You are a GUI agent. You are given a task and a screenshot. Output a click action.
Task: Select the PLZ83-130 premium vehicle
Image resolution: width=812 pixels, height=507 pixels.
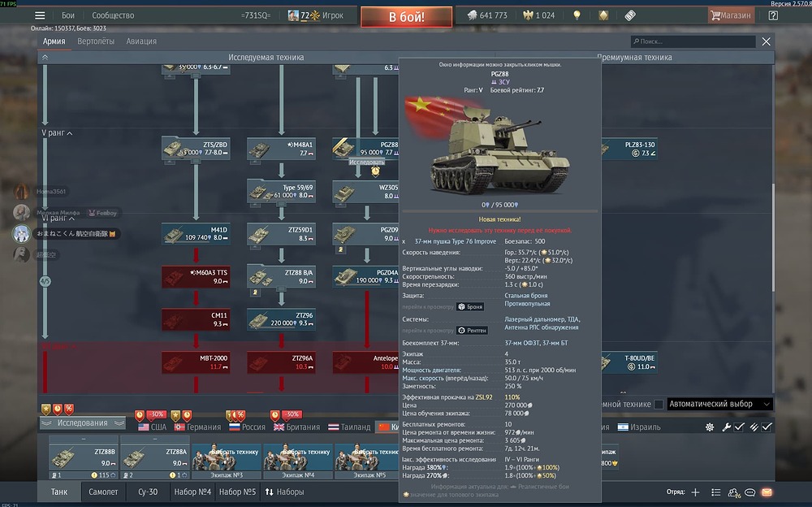(x=629, y=149)
